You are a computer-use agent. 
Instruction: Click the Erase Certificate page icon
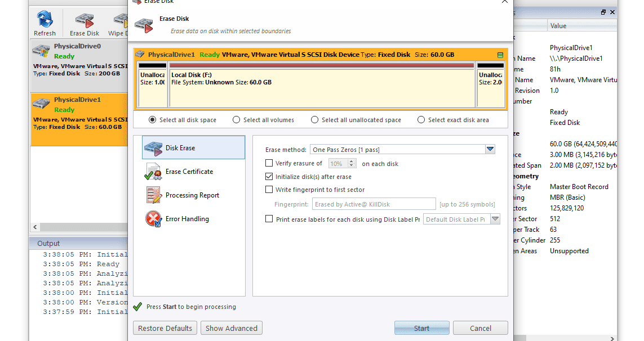click(x=154, y=172)
